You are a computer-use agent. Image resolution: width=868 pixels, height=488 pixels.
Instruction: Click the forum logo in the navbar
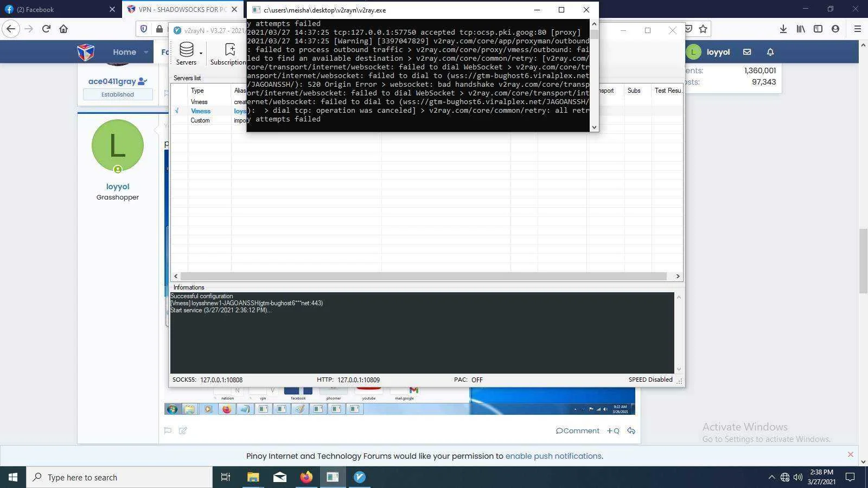click(x=86, y=52)
